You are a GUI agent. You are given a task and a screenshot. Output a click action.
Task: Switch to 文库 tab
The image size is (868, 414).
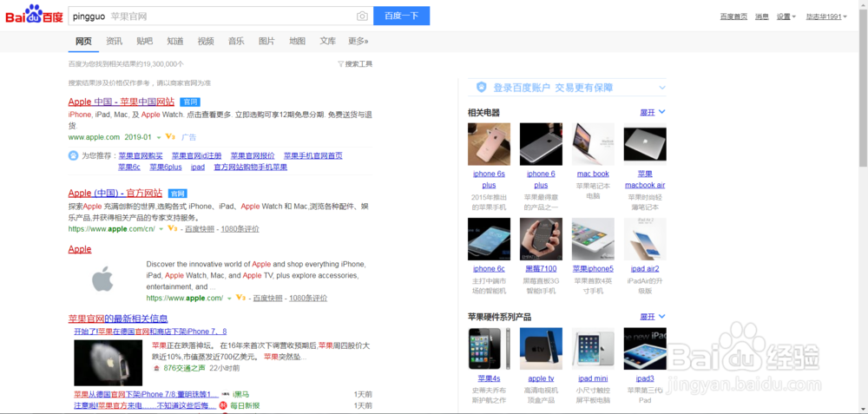[x=328, y=41]
